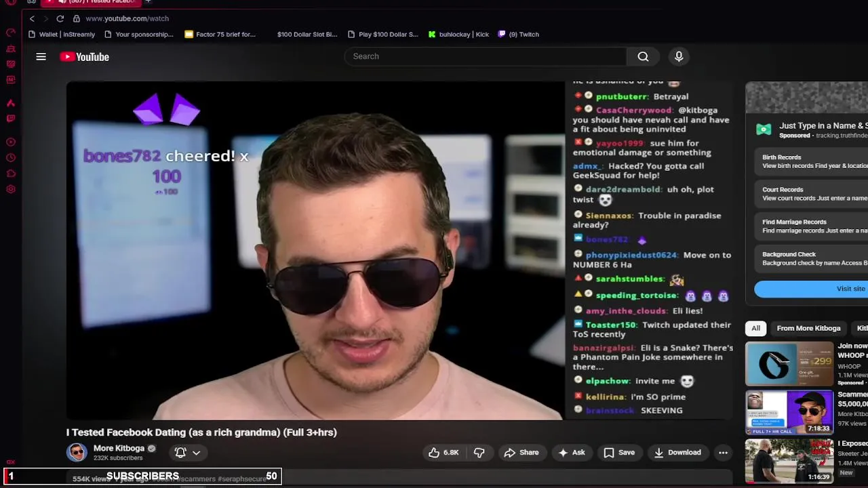Open the Player icon in the Opera sidebar
Screen dimensions: 868x488
click(11, 142)
